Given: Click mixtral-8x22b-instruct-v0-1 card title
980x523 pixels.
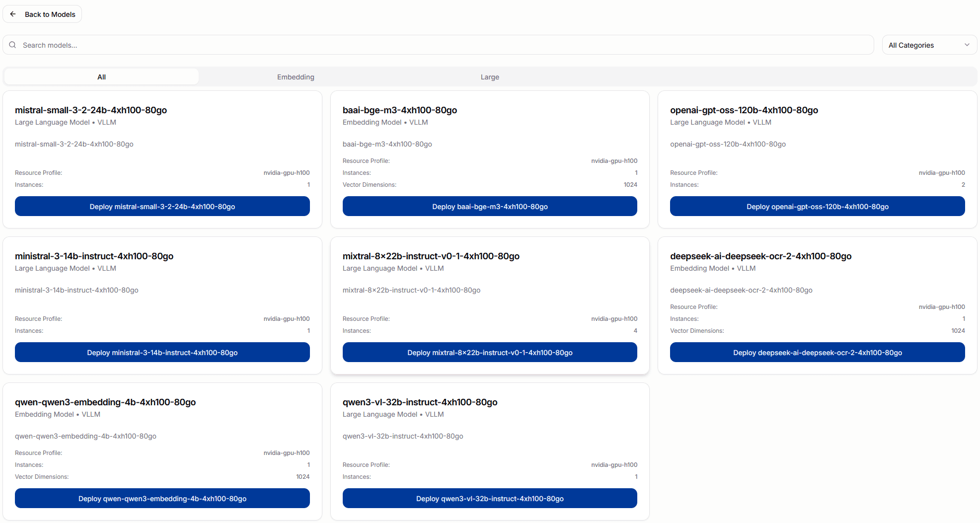Looking at the screenshot, I should point(431,256).
